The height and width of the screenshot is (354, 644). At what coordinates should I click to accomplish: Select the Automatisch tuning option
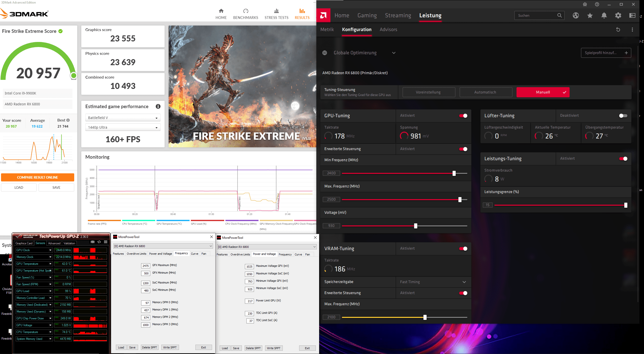click(486, 92)
